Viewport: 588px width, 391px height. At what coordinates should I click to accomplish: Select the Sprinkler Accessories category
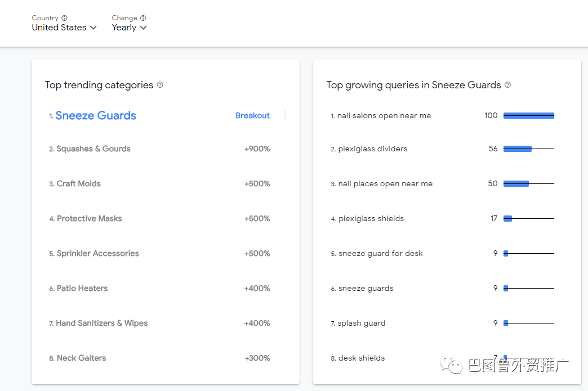[97, 254]
